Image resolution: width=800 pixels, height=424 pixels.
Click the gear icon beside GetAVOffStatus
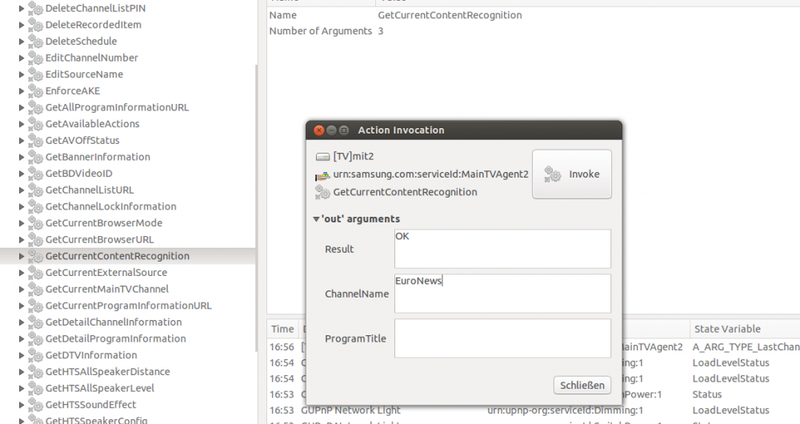[35, 140]
